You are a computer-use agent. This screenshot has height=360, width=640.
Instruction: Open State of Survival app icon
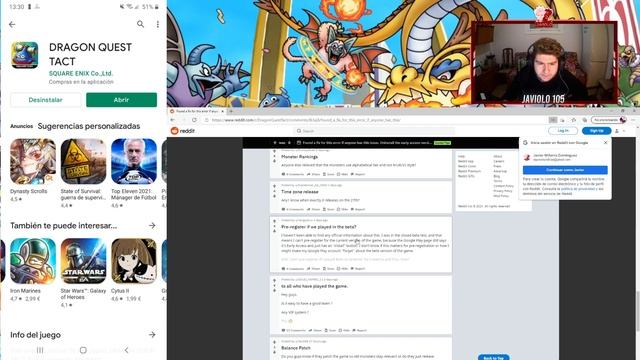tap(83, 161)
